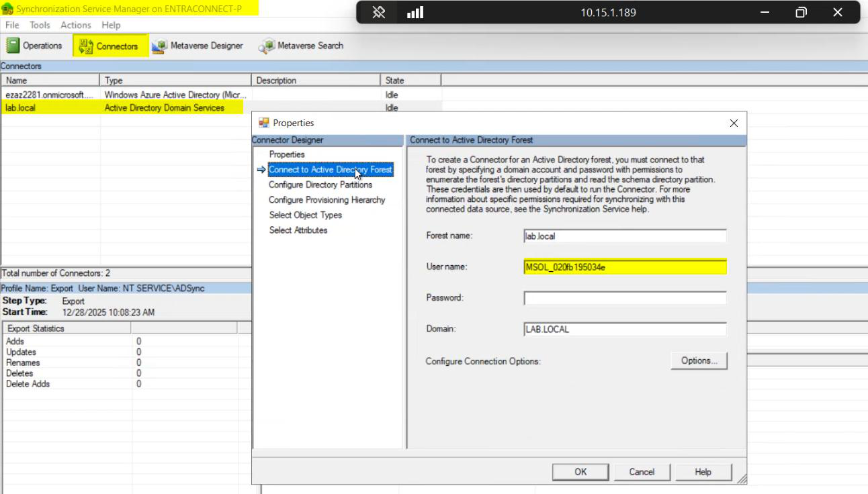Click the 10.15.1.189 session address label
Viewport: 868px width, 494px height.
click(608, 12)
